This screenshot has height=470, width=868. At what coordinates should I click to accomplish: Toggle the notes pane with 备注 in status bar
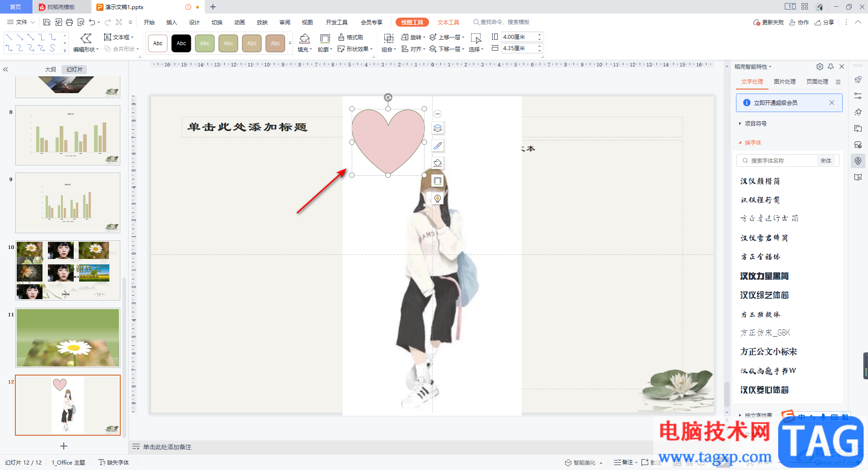(624, 462)
